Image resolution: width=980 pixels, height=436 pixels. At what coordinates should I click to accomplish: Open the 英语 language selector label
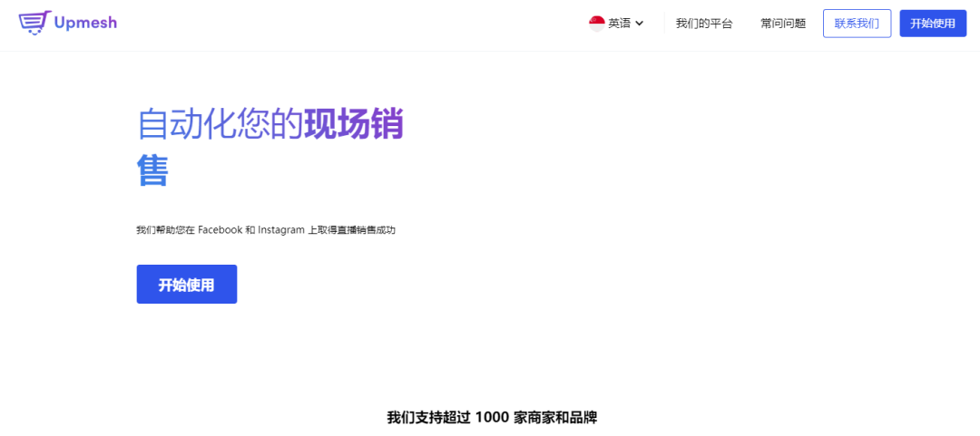point(619,24)
